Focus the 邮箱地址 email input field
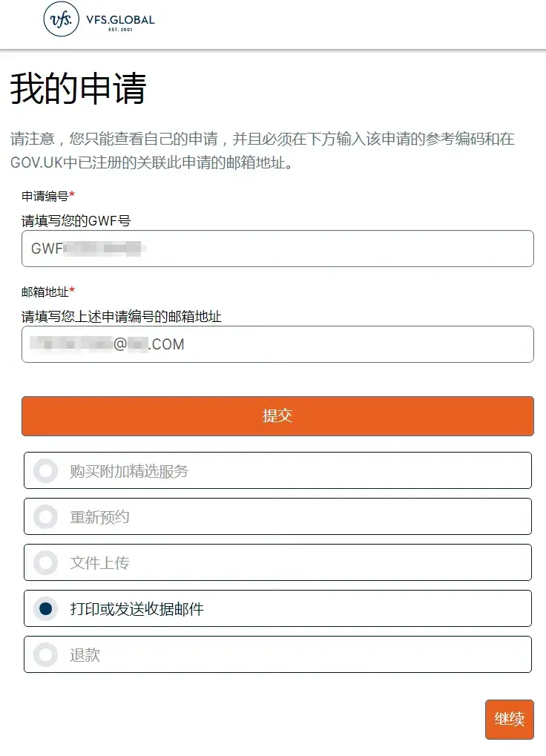 coord(277,344)
